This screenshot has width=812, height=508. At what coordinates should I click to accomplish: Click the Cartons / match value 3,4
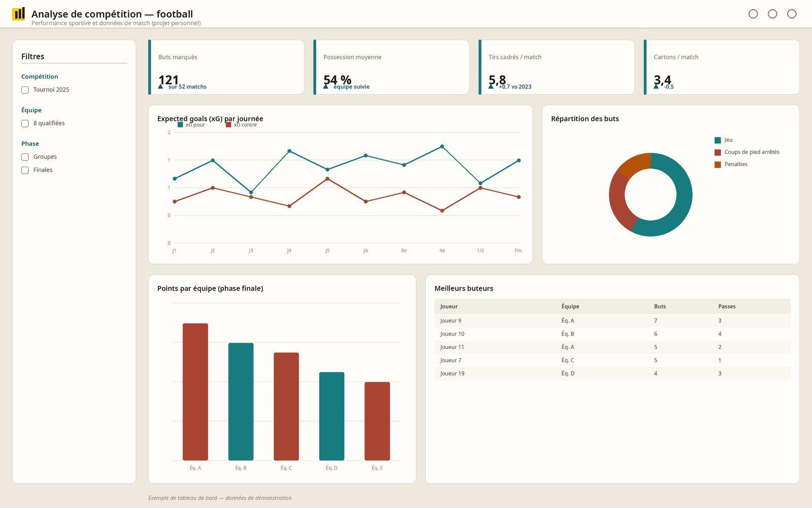tap(662, 80)
